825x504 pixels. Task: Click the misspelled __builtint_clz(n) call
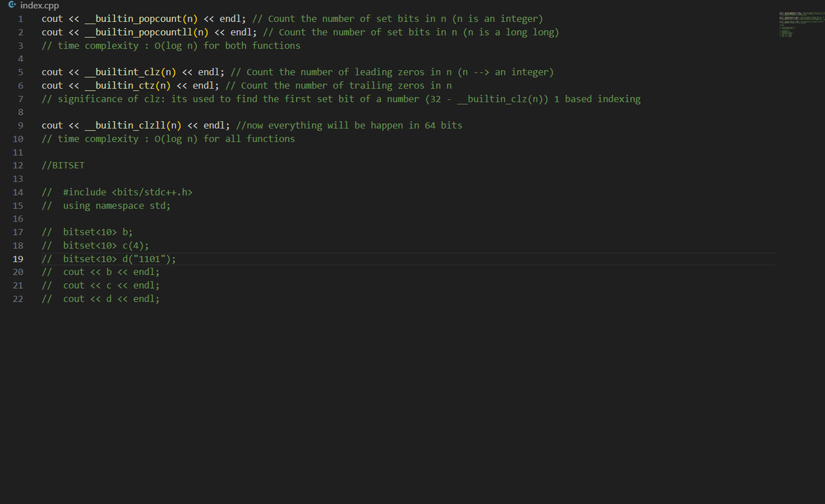tap(131, 72)
